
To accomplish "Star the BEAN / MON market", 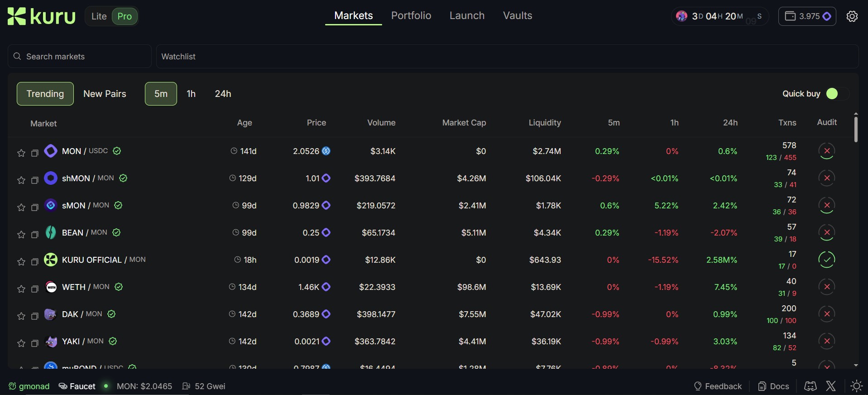I will (21, 235).
